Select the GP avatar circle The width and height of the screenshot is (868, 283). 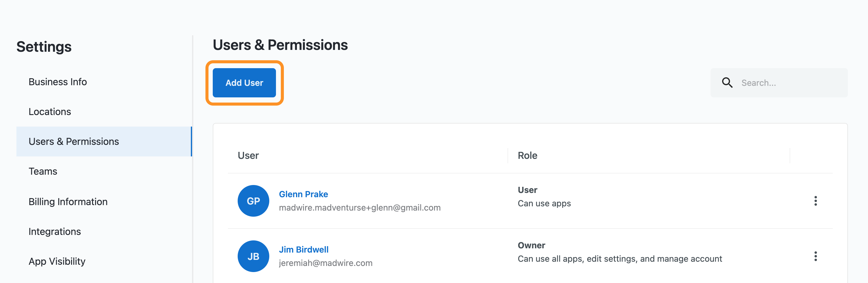[253, 201]
